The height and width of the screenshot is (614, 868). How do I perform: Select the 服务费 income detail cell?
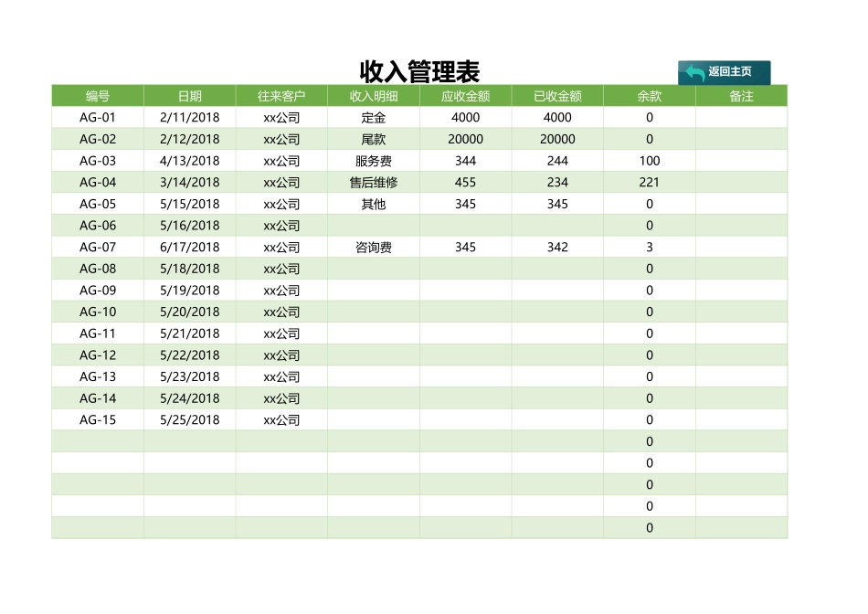click(374, 161)
